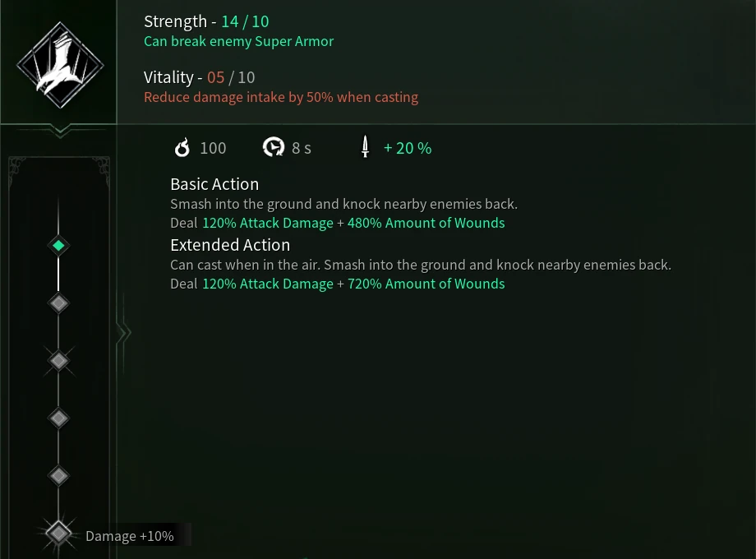
Task: Click the Vitality 05 / 10 requirement
Action: point(200,78)
